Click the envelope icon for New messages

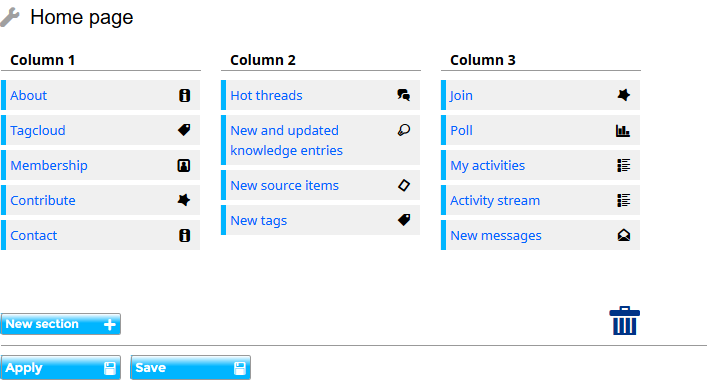[x=624, y=235]
